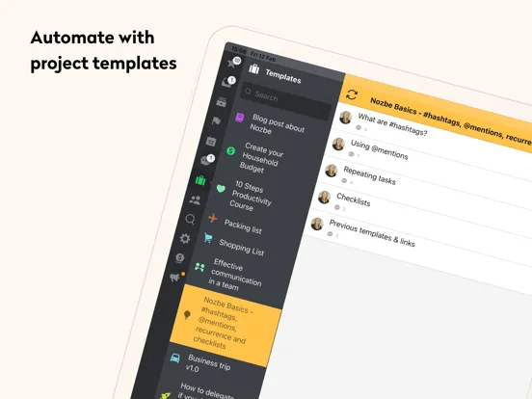This screenshot has height=399, width=532.
Task: Open the Inbox icon in sidebar
Action: tap(227, 82)
